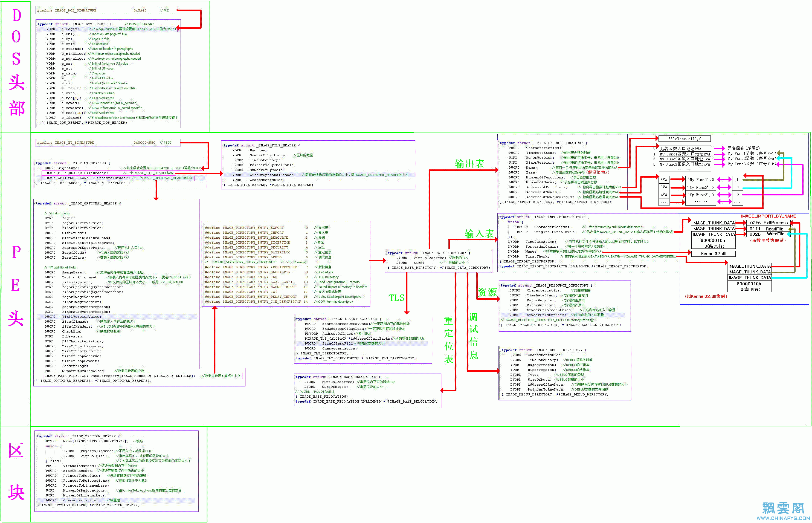The width and height of the screenshot is (812, 523).
Task: Select Name[IMAGE_SIZEOF_SHORT_NAME] in section header
Action: pyautogui.click(x=94, y=441)
